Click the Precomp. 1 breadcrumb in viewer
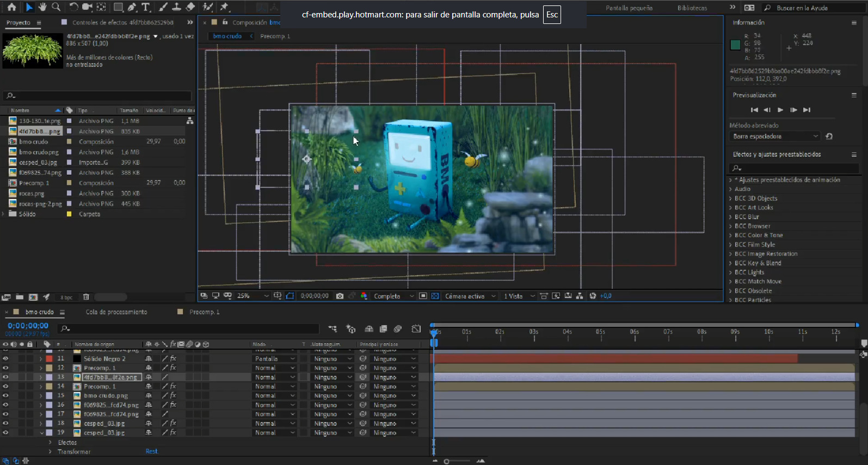 275,36
